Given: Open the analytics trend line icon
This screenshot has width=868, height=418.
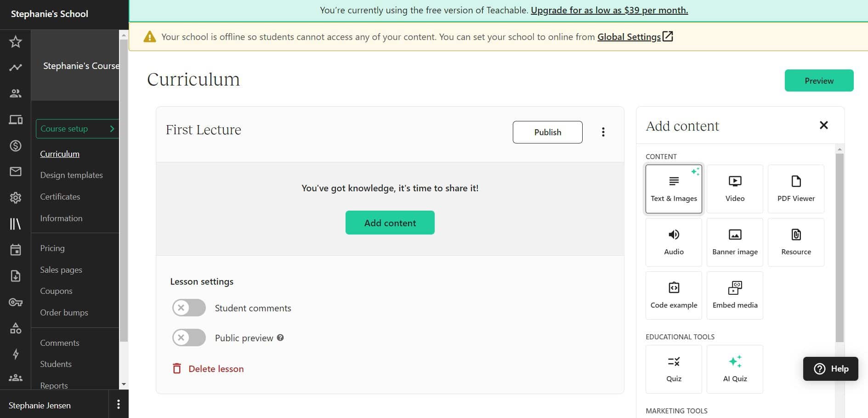Looking at the screenshot, I should pos(16,68).
